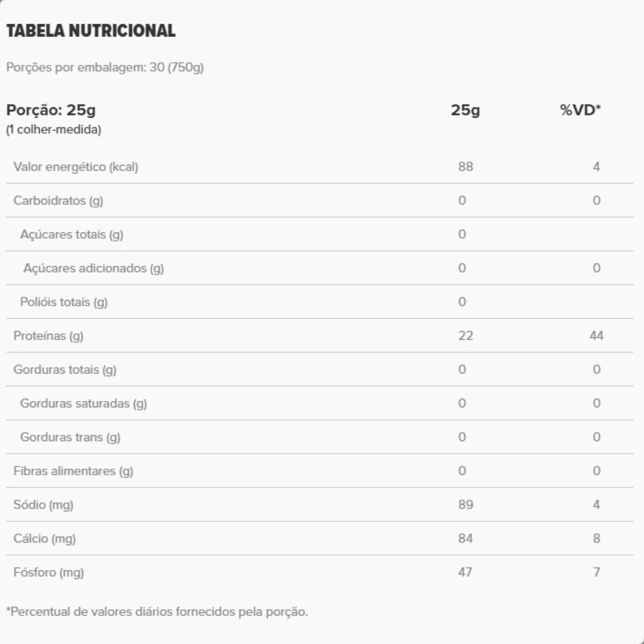Image resolution: width=644 pixels, height=644 pixels.
Task: Click the Carboidratos (g) row label
Action: point(58,201)
